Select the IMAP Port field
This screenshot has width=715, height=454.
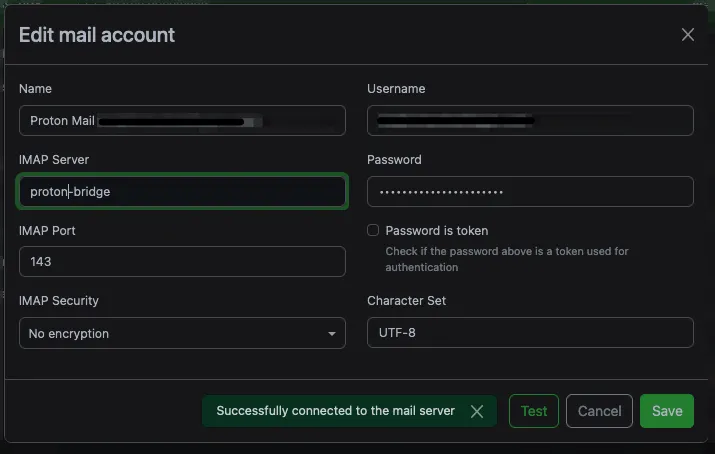tap(182, 262)
